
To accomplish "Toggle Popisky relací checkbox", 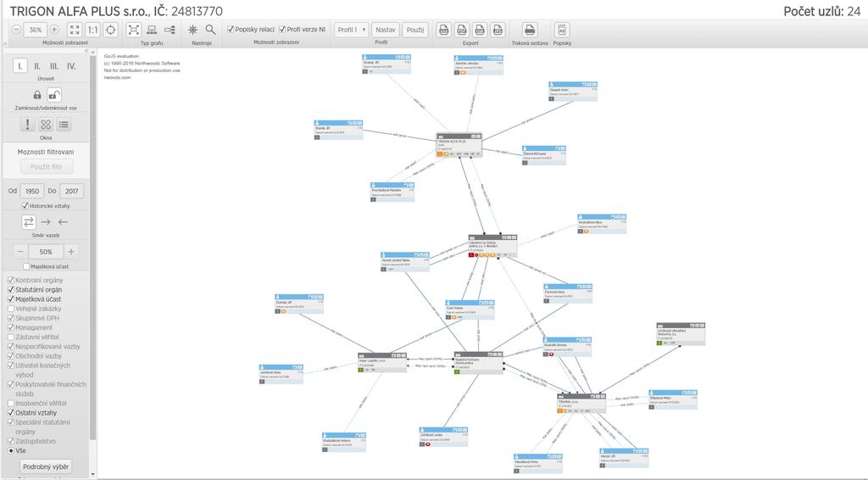I will point(231,30).
